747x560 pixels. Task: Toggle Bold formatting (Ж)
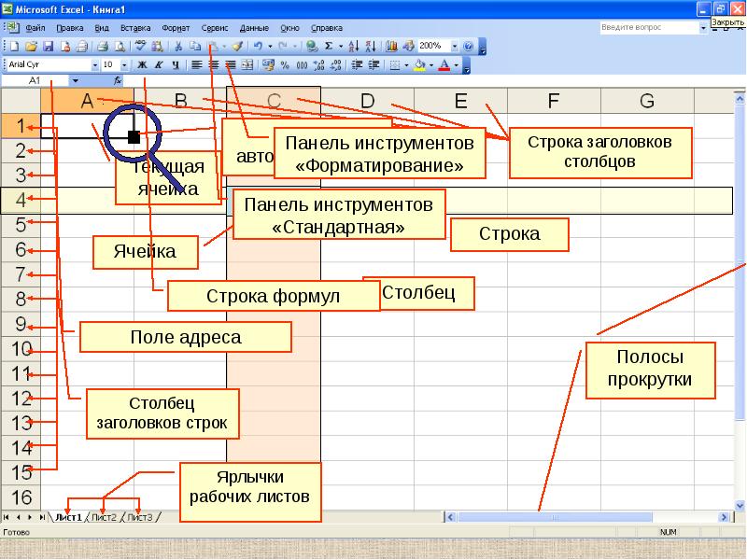pos(143,64)
